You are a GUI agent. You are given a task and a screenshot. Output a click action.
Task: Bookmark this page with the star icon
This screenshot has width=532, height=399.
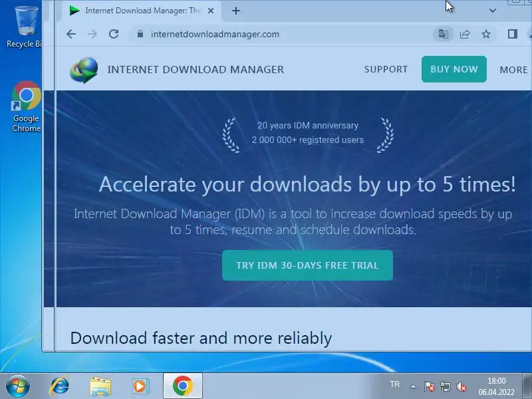tap(486, 34)
